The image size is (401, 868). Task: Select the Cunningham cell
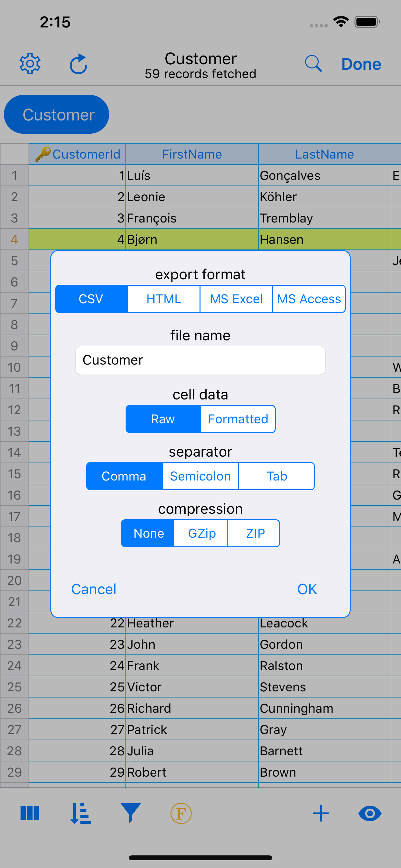click(x=324, y=708)
